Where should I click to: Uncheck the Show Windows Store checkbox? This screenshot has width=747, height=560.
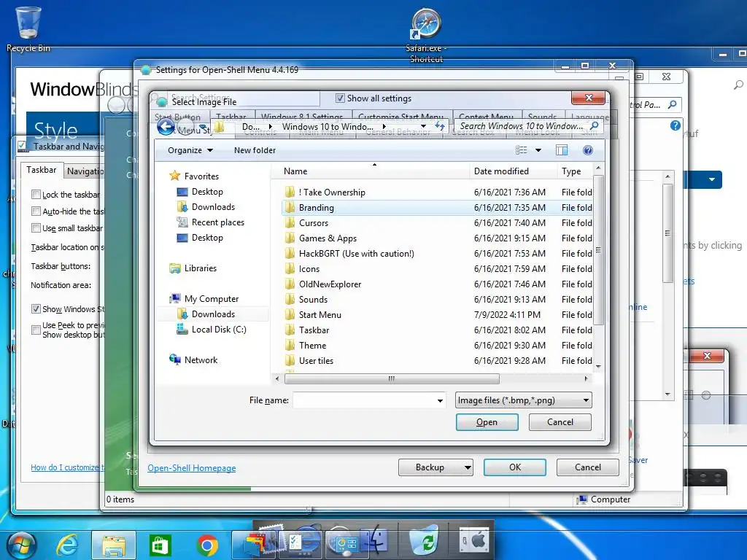(x=36, y=308)
